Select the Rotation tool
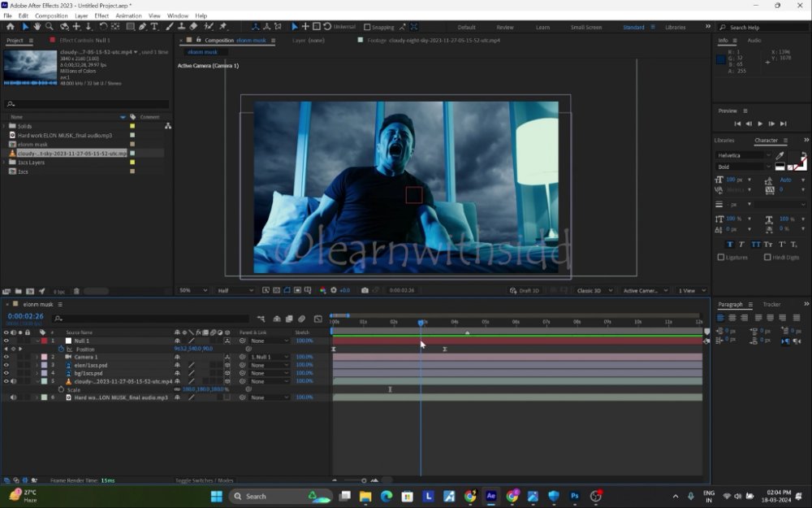Image resolution: width=812 pixels, height=508 pixels. (x=103, y=27)
